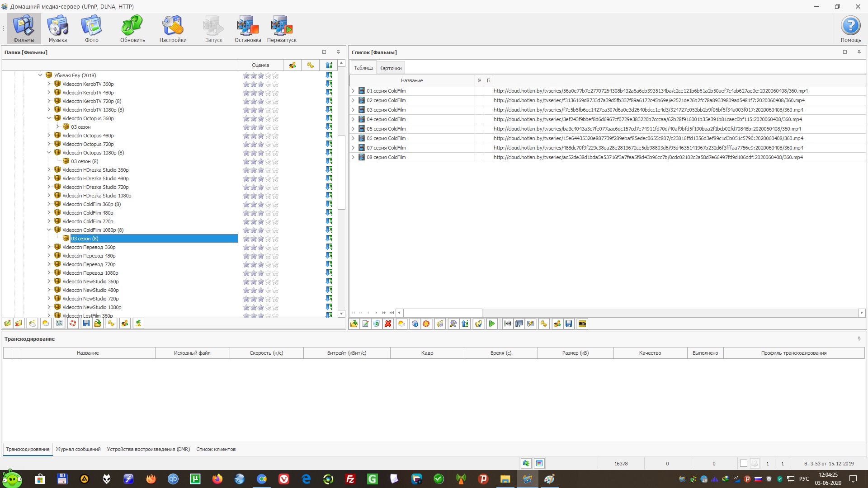Toggle the pin on Транскодирование panel
The width and height of the screenshot is (868, 488).
tap(859, 338)
